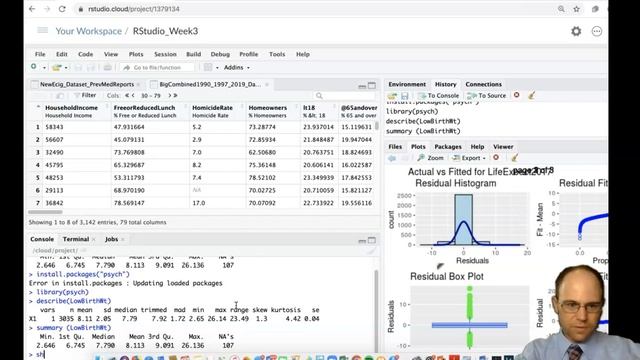Screen dimensions: 640x360
Task: Maximize the Console pane
Action: 372,240
